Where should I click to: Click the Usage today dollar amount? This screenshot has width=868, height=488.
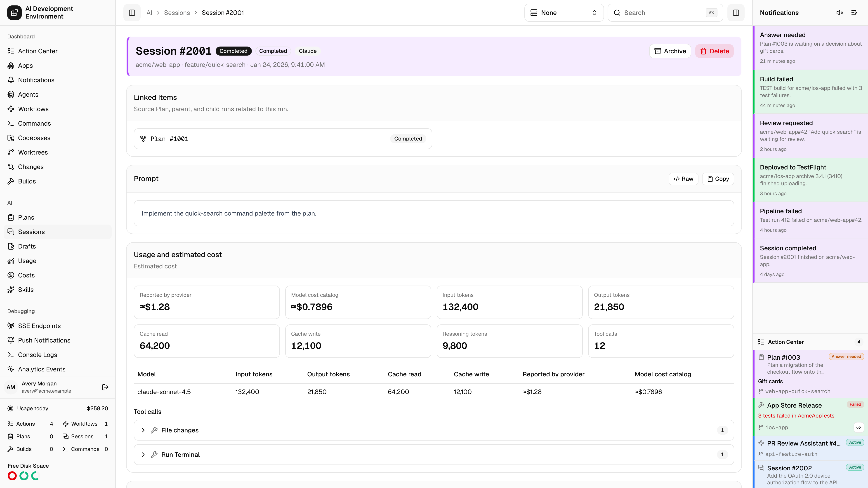pos(97,408)
